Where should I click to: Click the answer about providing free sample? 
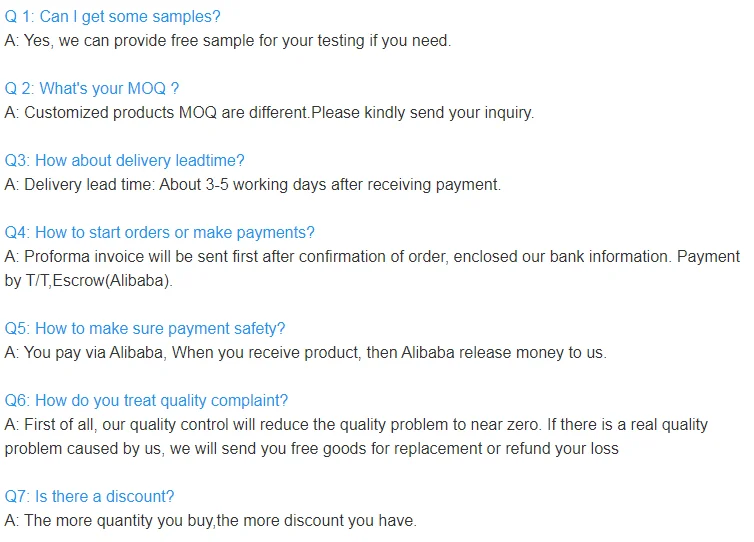228,41
